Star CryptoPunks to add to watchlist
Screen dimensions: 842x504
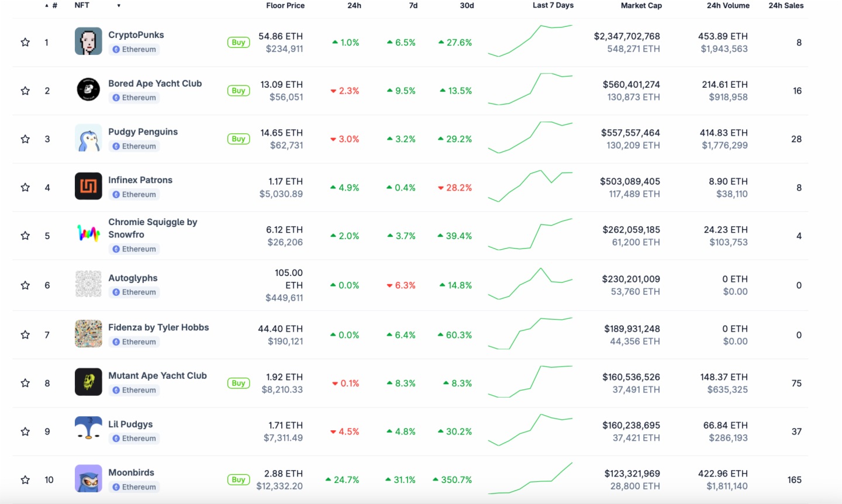click(x=25, y=42)
